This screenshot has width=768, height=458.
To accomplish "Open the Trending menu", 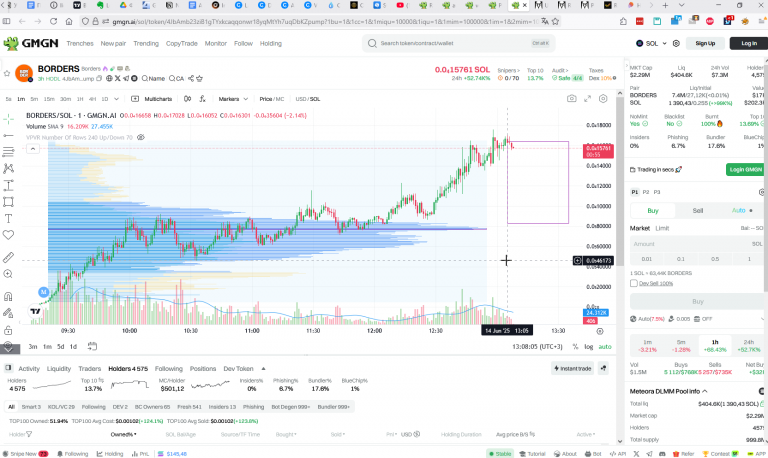I will pyautogui.click(x=146, y=44).
